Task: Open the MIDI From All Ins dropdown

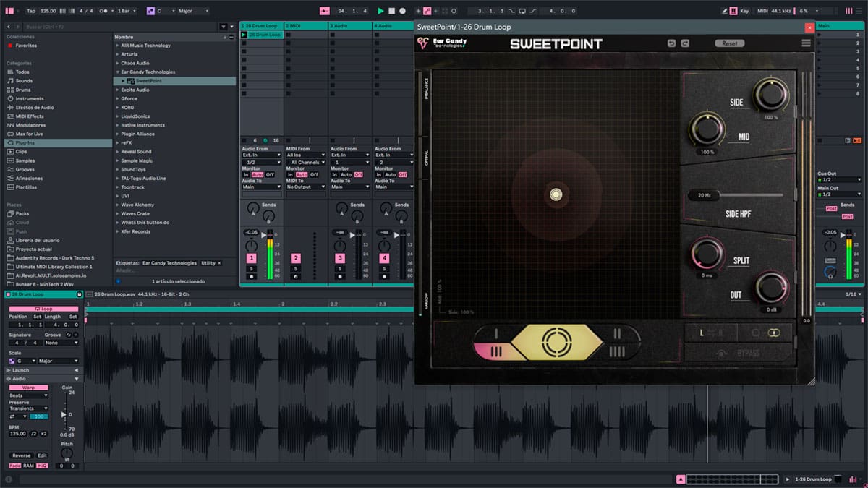Action: (305, 155)
